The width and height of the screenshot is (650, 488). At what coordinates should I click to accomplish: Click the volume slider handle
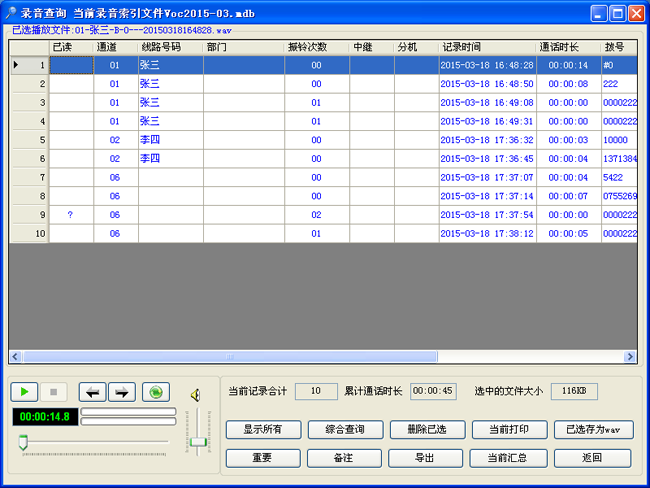199,441
